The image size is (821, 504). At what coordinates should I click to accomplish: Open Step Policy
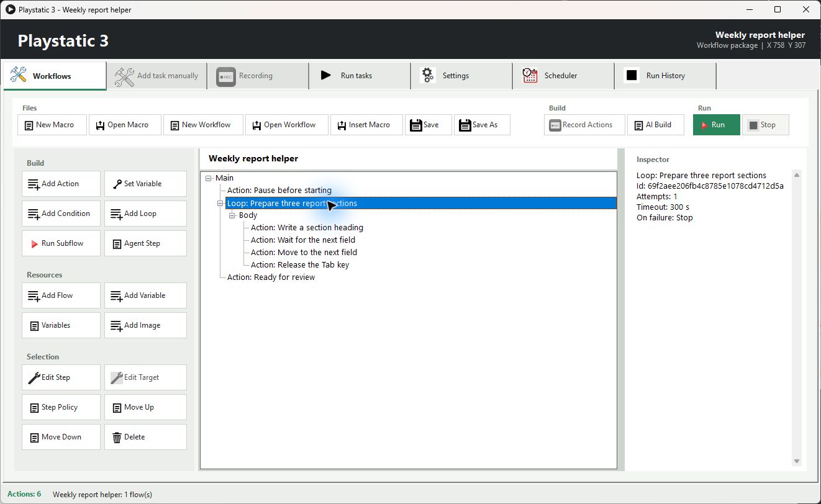point(61,407)
